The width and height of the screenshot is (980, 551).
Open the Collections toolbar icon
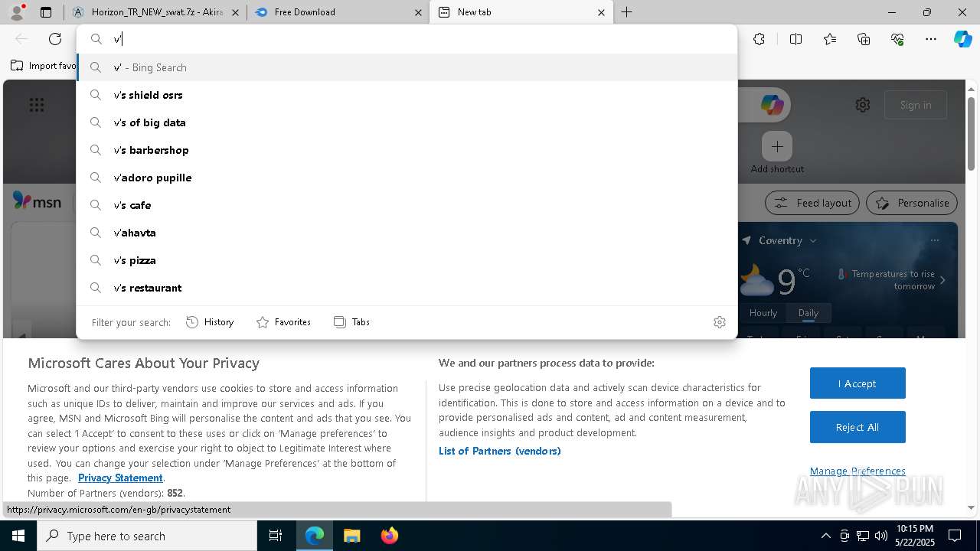(864, 39)
